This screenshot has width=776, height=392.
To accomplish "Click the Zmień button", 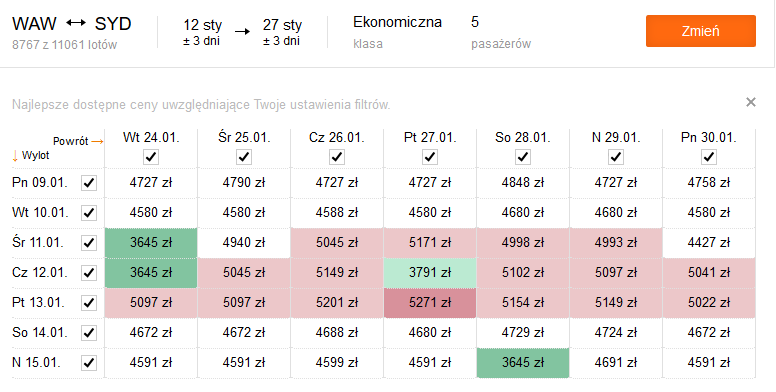I will coord(700,31).
